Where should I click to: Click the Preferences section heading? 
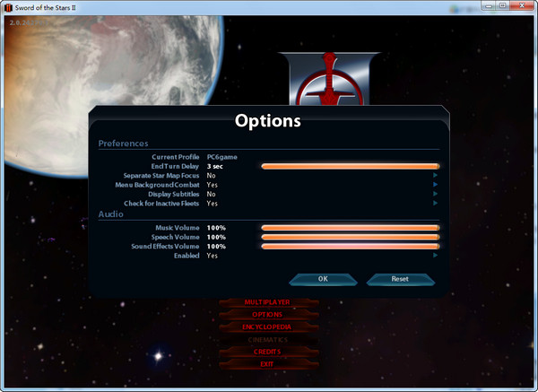coord(123,144)
